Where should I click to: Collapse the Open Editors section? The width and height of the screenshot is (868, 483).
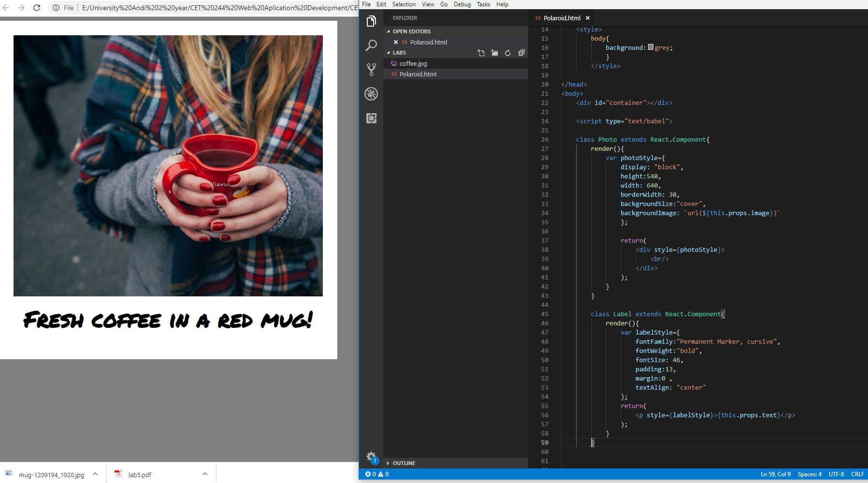point(411,31)
